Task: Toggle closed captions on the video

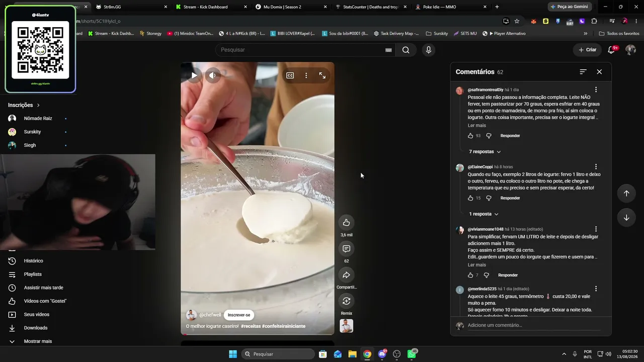Action: click(x=290, y=75)
